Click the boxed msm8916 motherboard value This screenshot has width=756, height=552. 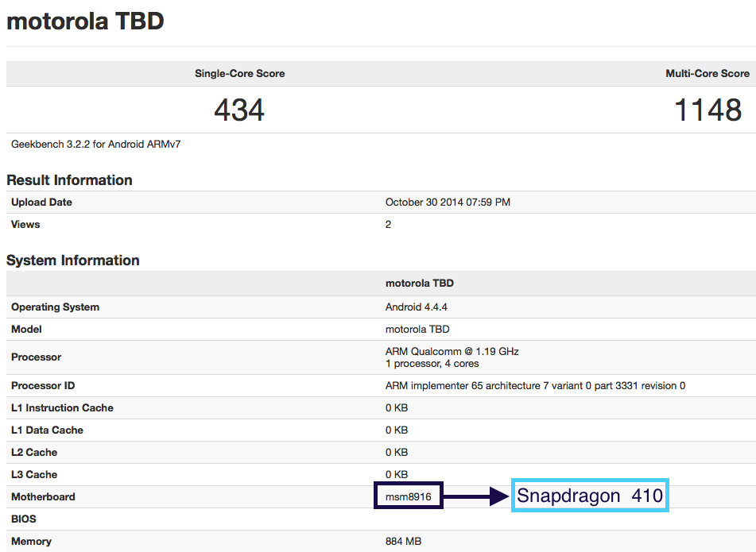click(409, 496)
